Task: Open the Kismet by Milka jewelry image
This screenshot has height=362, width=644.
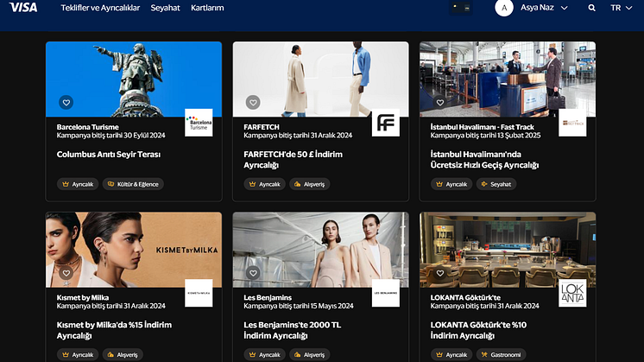Action: [x=134, y=250]
